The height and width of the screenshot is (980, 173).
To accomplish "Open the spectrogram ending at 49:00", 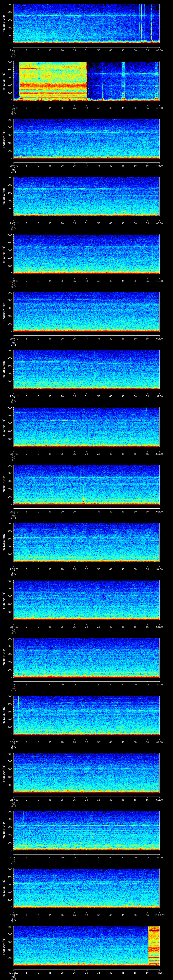I will (87, 254).
